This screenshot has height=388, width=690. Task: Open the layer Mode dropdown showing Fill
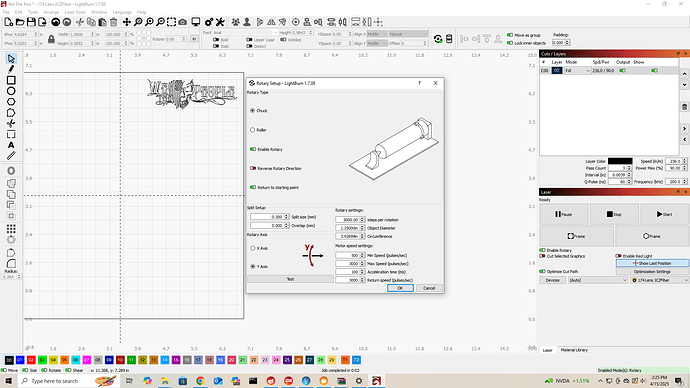pos(578,70)
